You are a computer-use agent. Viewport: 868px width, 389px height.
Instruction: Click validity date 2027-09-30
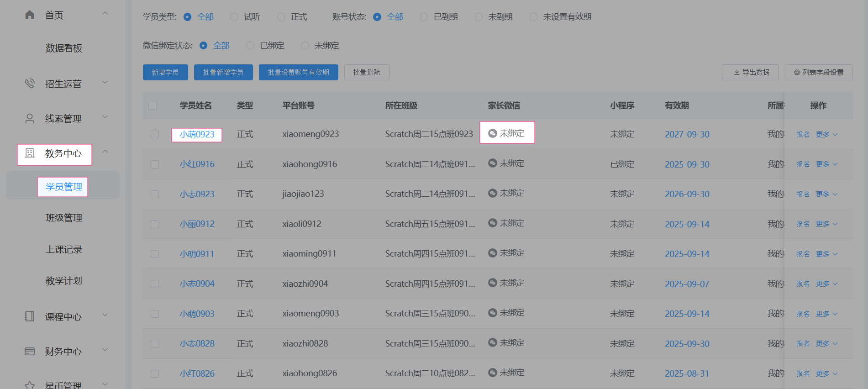(x=687, y=134)
